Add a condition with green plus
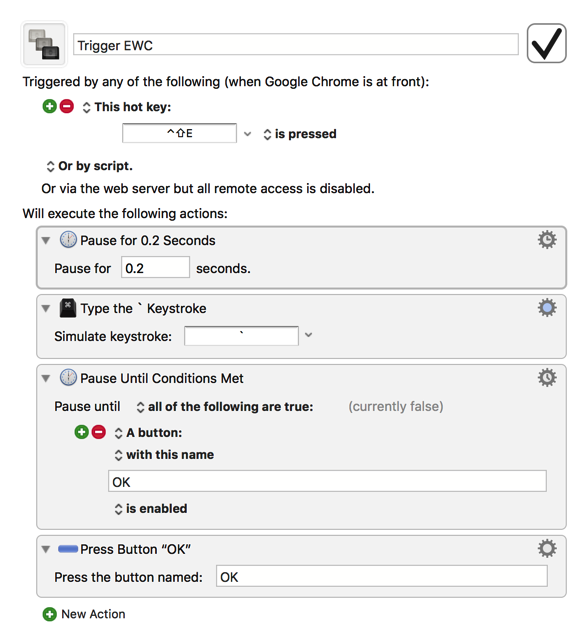588x642 pixels. [81, 432]
